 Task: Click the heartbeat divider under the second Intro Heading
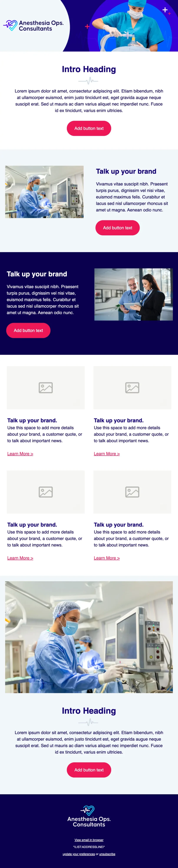pyautogui.click(x=89, y=722)
